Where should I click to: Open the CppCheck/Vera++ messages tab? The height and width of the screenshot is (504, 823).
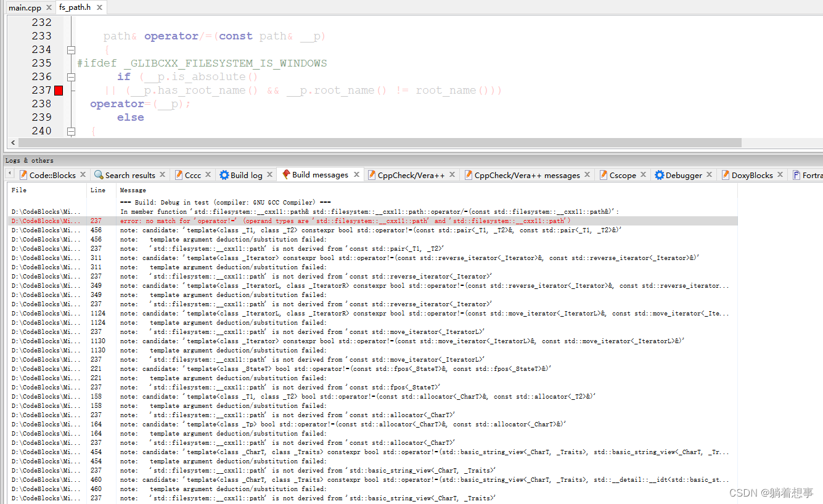527,176
